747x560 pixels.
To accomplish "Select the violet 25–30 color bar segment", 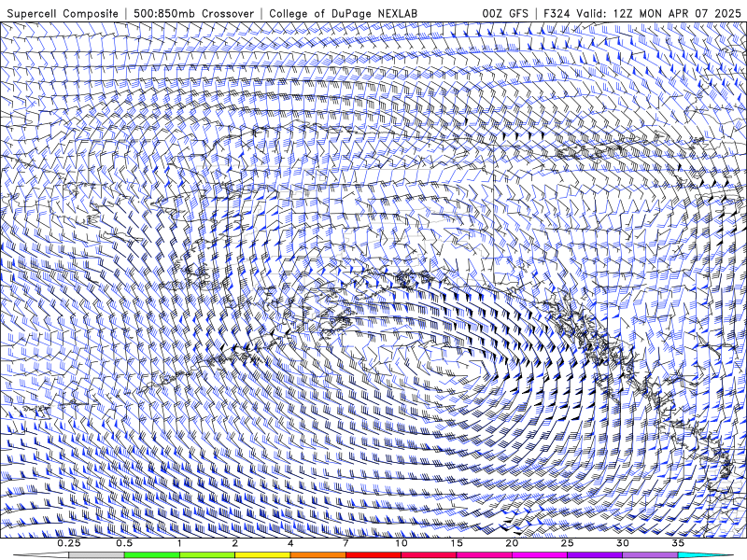I will click(595, 555).
